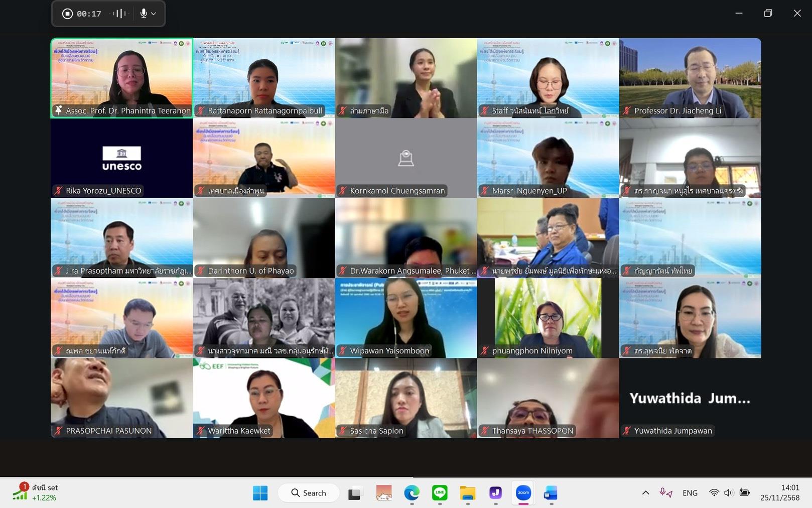Click muted mic icon next to Yuwathida Jumpawan
Viewport: 812px width, 508px height.
pos(627,431)
